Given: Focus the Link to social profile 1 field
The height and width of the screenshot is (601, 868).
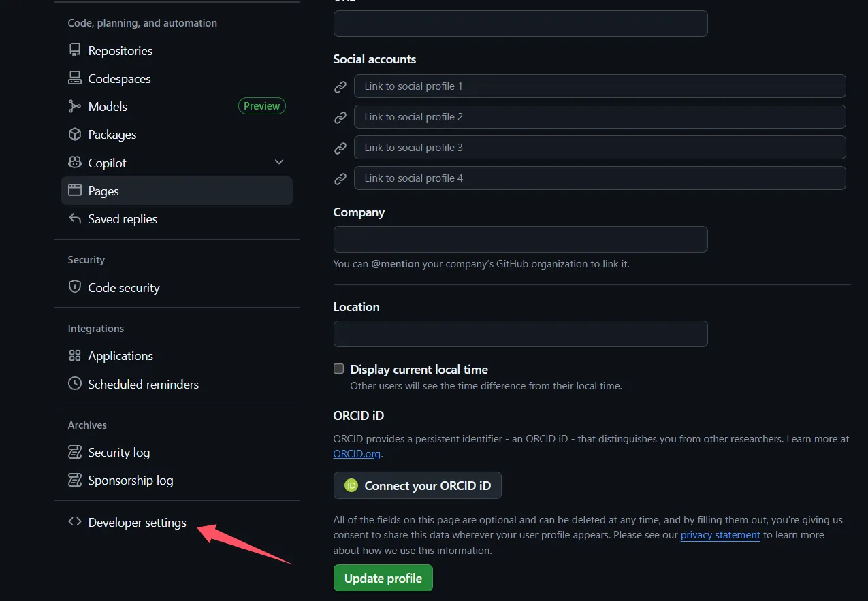Looking at the screenshot, I should [x=600, y=86].
